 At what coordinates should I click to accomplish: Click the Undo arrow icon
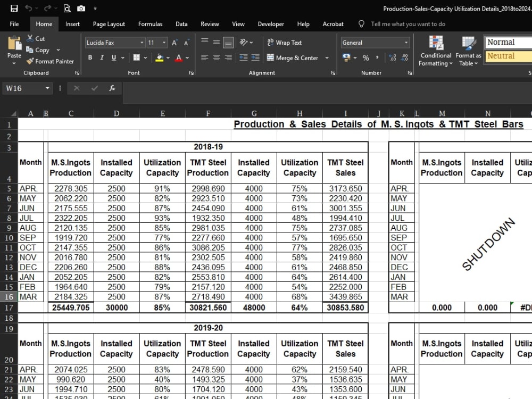click(29, 8)
